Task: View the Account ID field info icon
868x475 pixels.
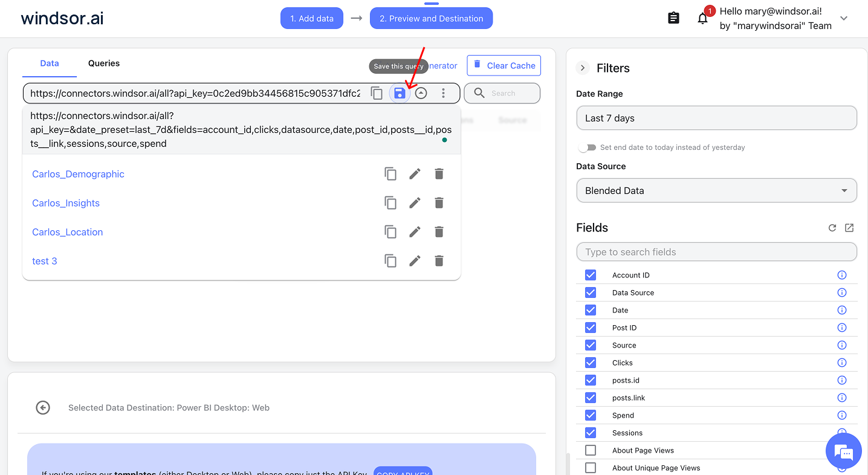Action: pos(842,274)
